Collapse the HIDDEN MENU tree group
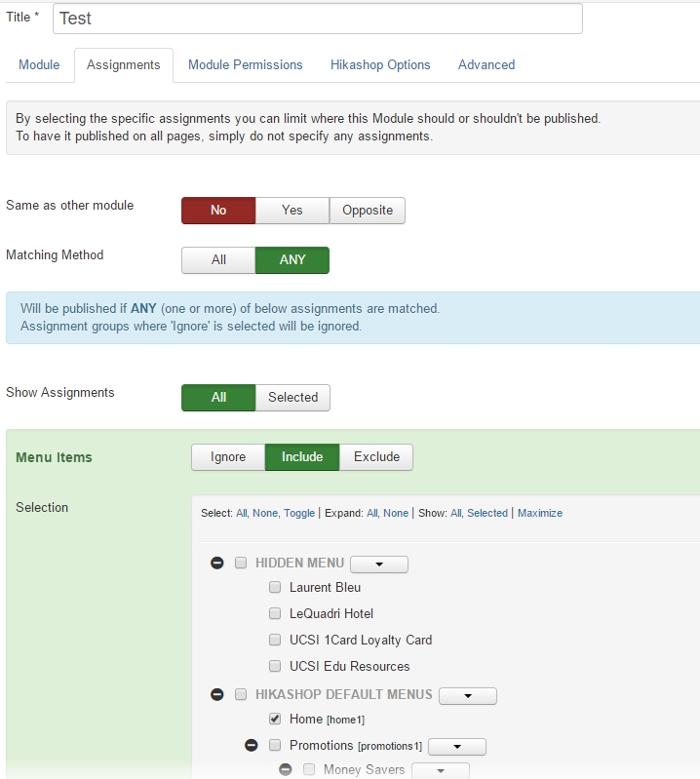The image size is (700, 779). pos(217,564)
